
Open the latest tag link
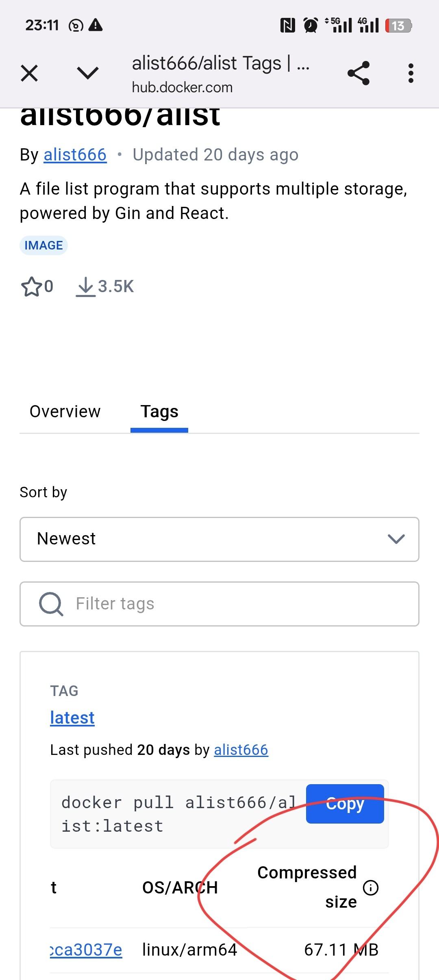(x=72, y=718)
